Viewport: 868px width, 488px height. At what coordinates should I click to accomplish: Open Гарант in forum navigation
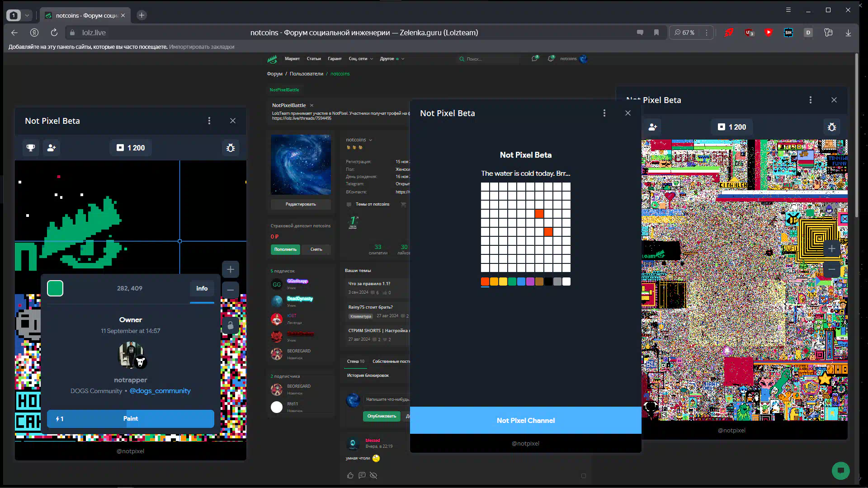coord(335,59)
